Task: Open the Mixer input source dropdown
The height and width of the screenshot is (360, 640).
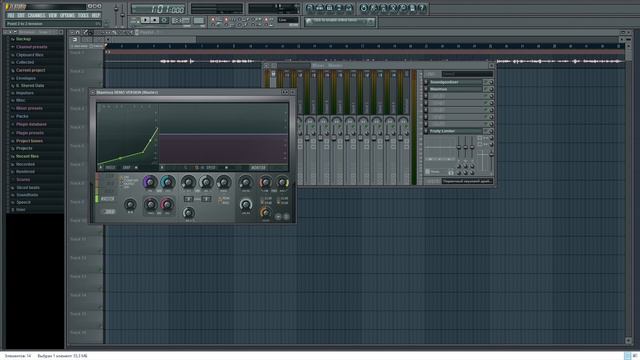Action: point(467,74)
